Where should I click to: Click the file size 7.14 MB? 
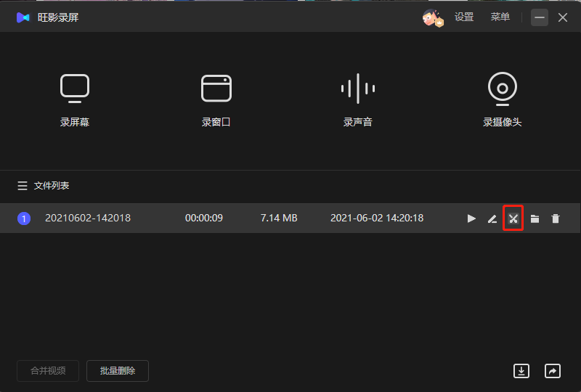pyautogui.click(x=279, y=218)
